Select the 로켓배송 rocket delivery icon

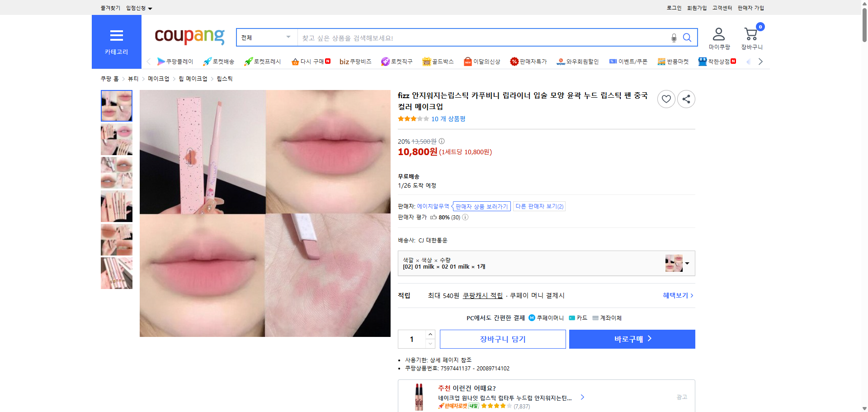[218, 61]
